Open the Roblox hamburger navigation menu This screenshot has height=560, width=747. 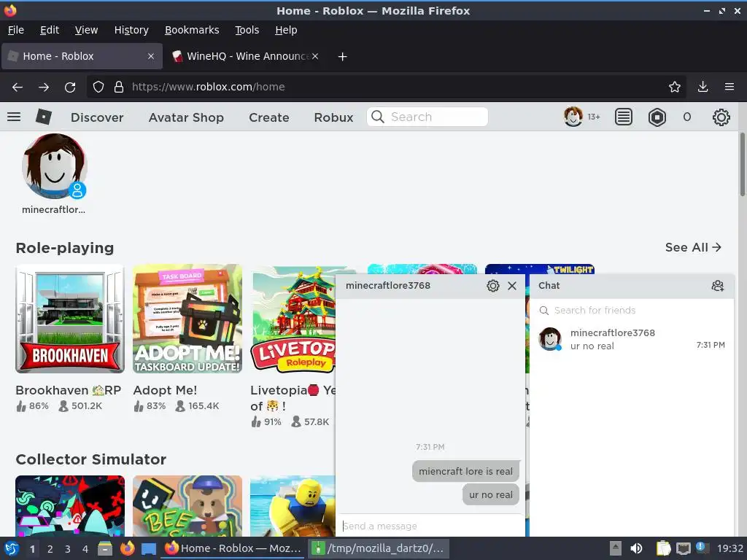[14, 117]
